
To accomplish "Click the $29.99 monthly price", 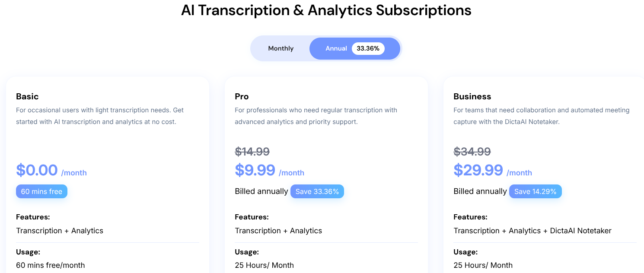I will point(478,170).
